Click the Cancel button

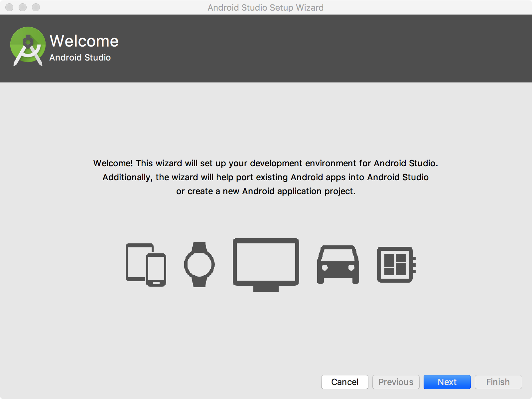(345, 382)
